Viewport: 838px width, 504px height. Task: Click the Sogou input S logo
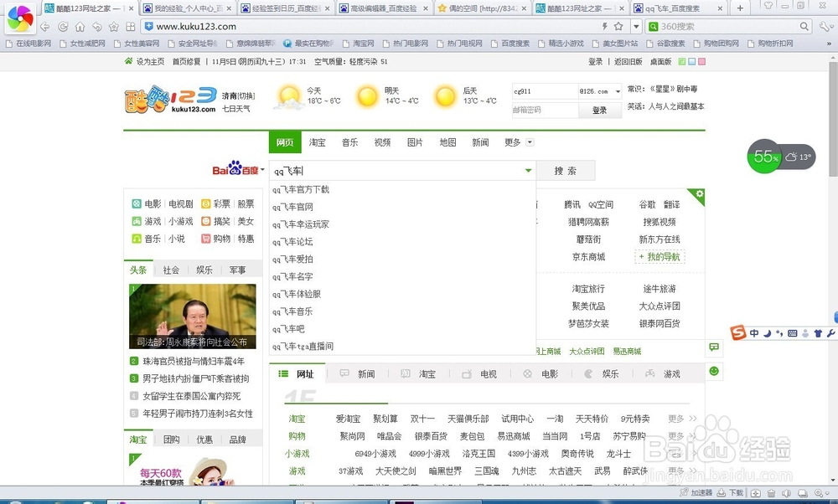pyautogui.click(x=738, y=332)
